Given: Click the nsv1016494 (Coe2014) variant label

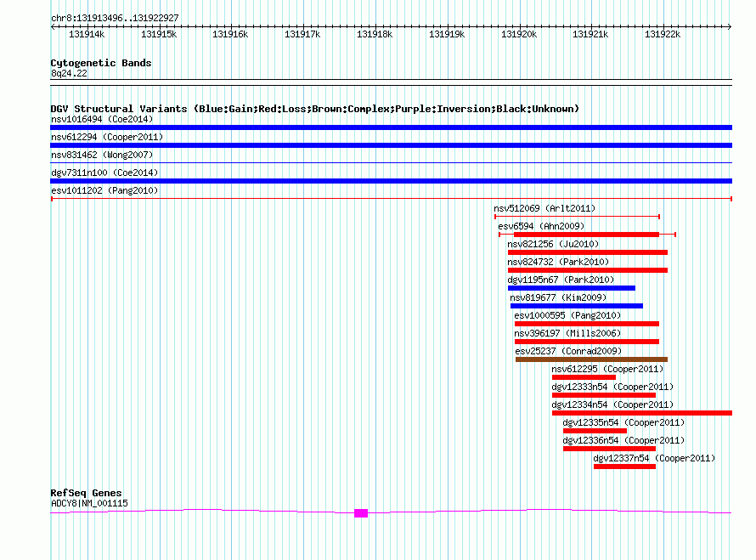Looking at the screenshot, I should pyautogui.click(x=102, y=119).
